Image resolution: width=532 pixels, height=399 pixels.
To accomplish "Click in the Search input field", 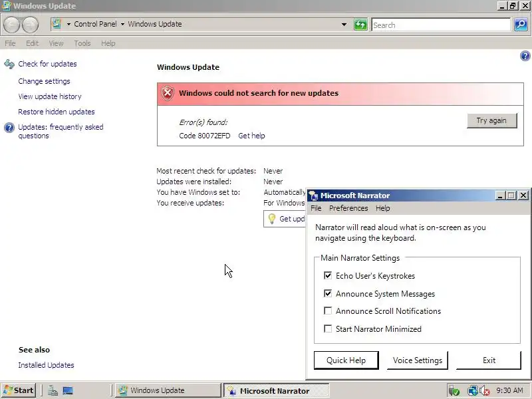I will coord(441,25).
